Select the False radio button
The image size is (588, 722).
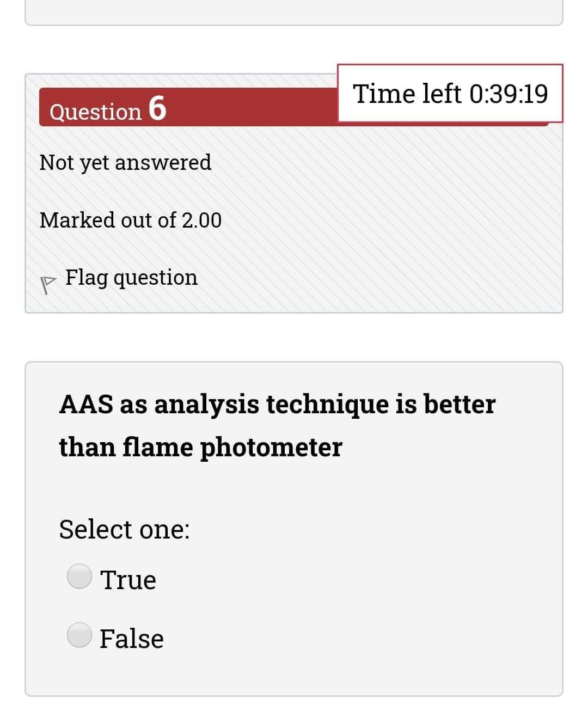(x=79, y=635)
